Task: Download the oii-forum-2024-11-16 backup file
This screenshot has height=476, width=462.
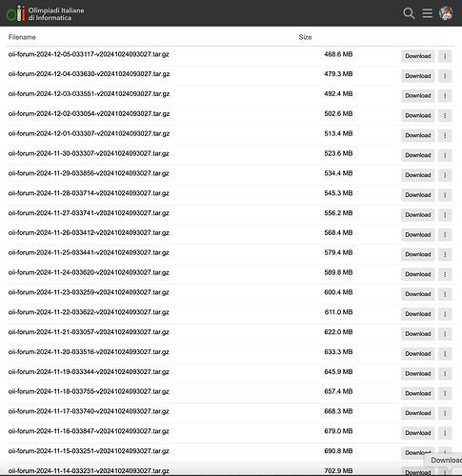Action: pos(418,433)
